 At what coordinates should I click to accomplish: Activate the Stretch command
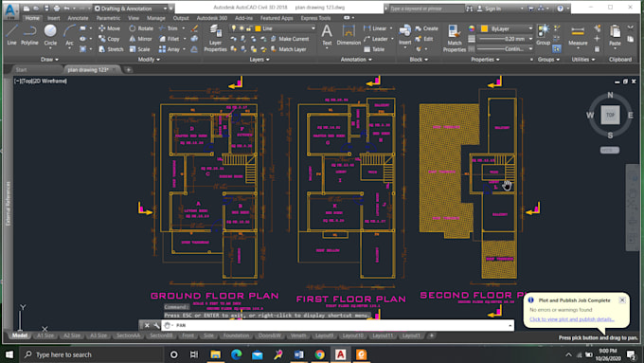point(111,49)
